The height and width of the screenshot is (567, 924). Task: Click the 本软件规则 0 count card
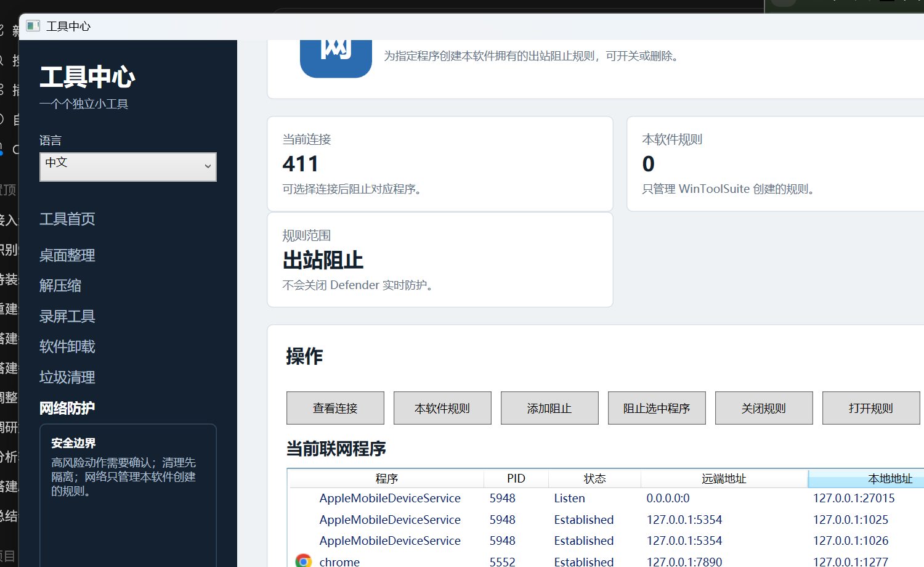[776, 164]
